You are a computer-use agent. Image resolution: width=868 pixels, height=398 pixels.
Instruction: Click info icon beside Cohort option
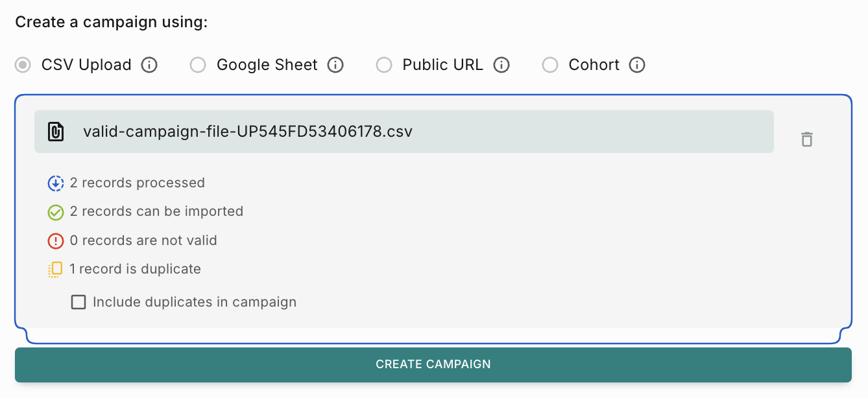[638, 65]
